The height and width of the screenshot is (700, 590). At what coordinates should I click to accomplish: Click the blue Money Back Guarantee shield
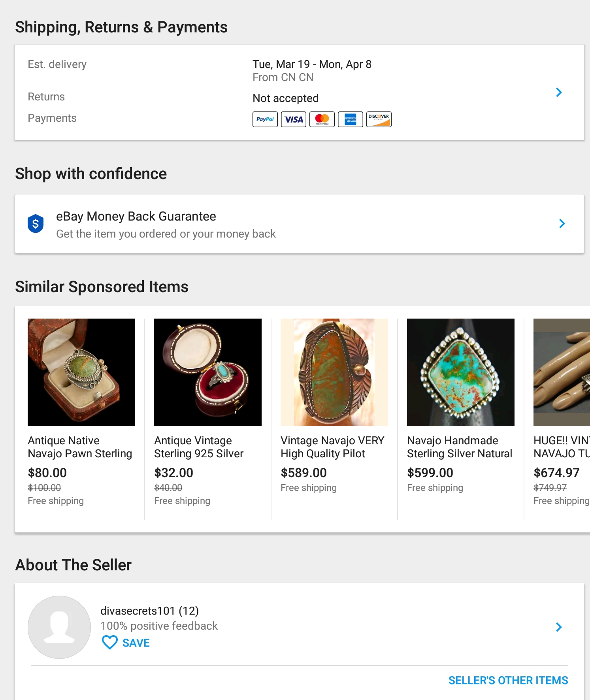pyautogui.click(x=36, y=224)
